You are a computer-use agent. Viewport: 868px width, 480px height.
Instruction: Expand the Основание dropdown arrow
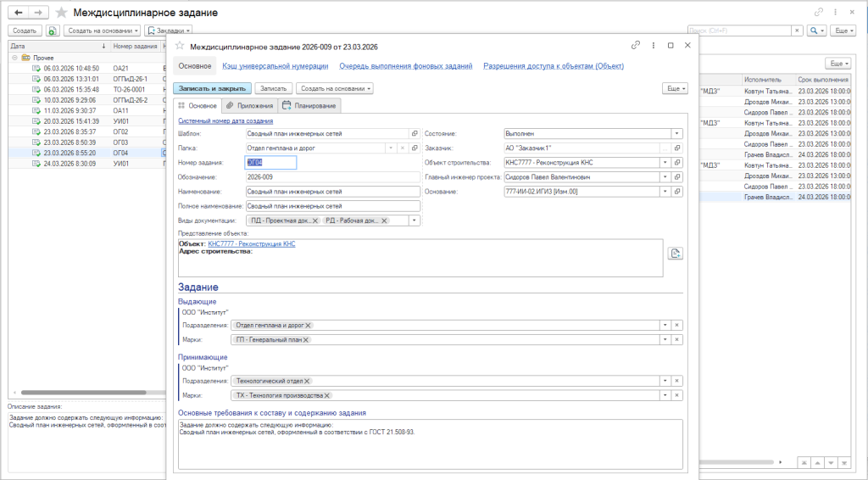tap(665, 192)
